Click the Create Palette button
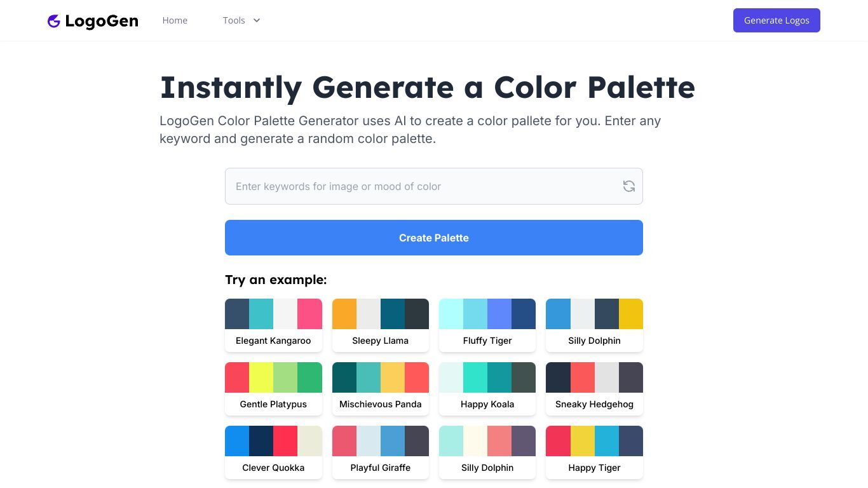This screenshot has height=488, width=868. [434, 238]
